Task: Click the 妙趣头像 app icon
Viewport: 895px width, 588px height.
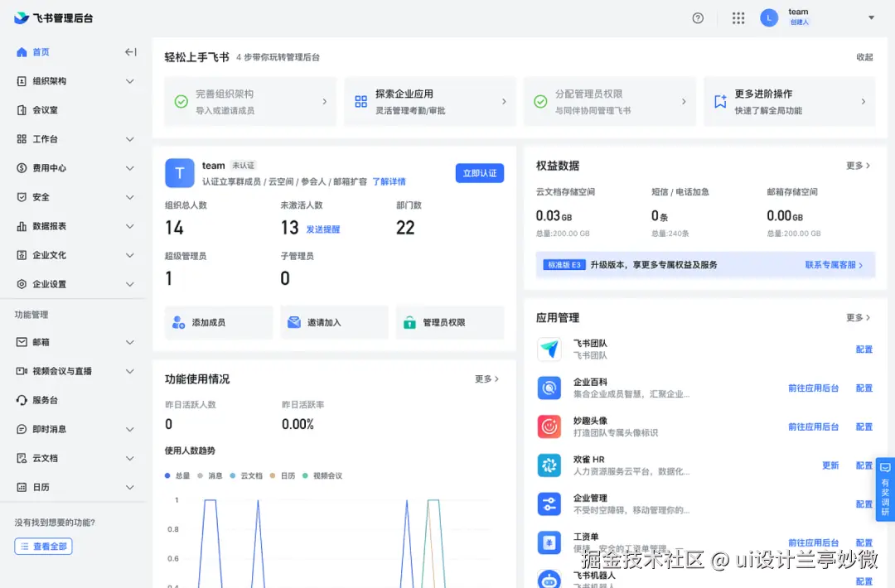Action: 549,427
